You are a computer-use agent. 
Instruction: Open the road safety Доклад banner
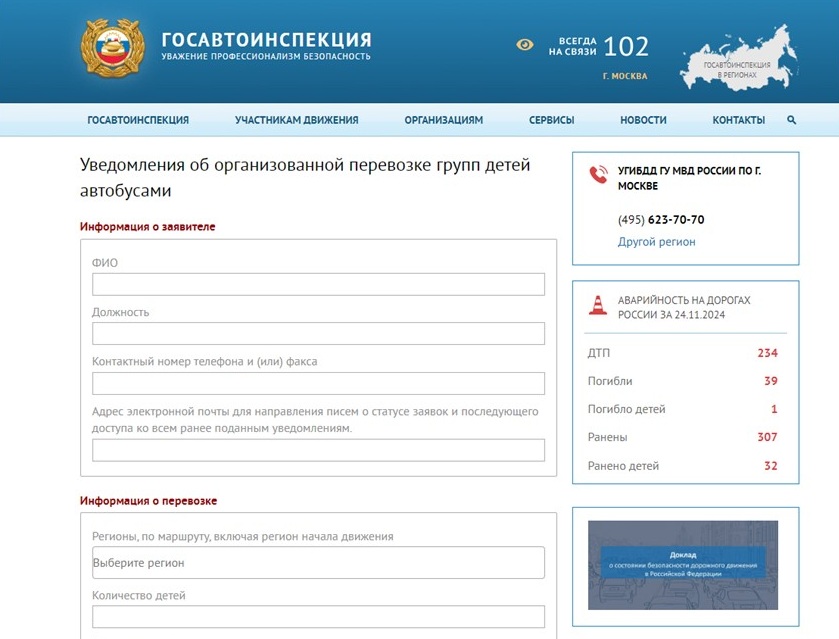(683, 565)
